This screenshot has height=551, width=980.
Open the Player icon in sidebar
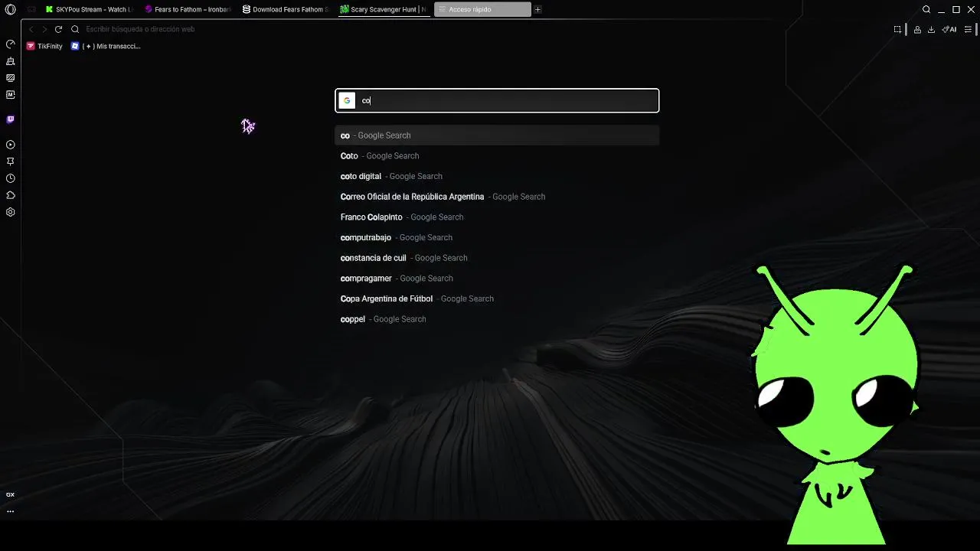(11, 145)
